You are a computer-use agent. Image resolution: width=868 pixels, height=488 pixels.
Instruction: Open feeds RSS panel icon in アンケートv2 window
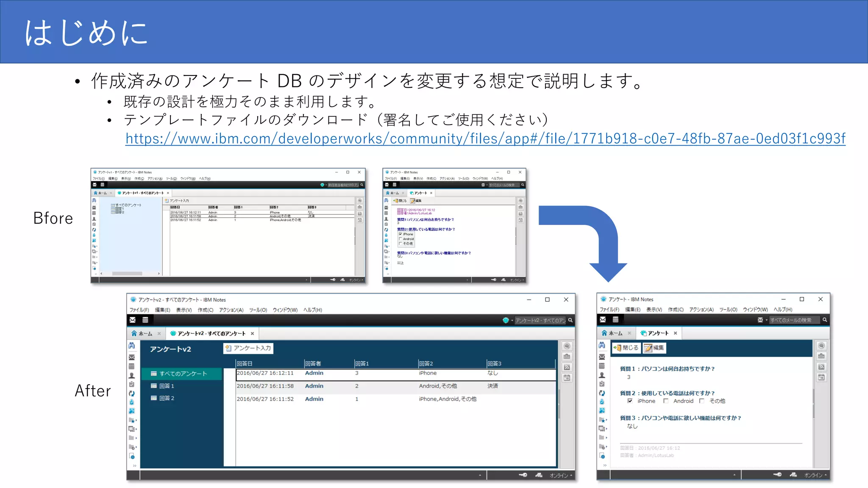567,367
